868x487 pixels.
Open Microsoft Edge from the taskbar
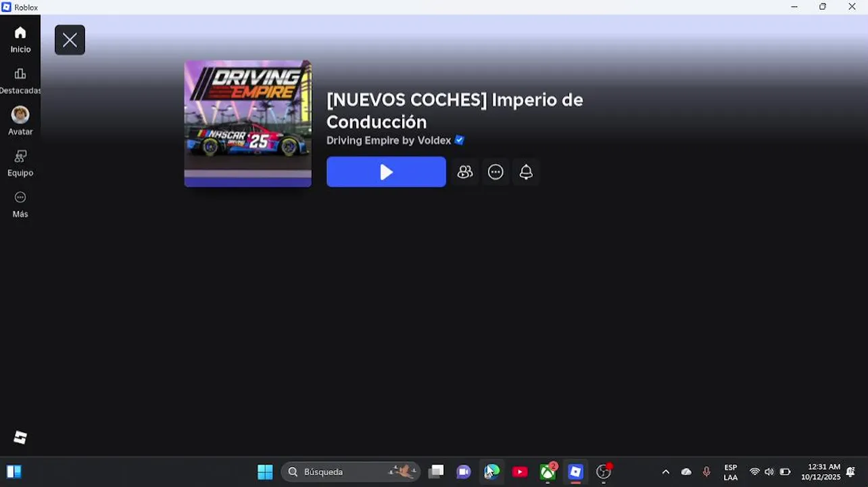pyautogui.click(x=492, y=471)
